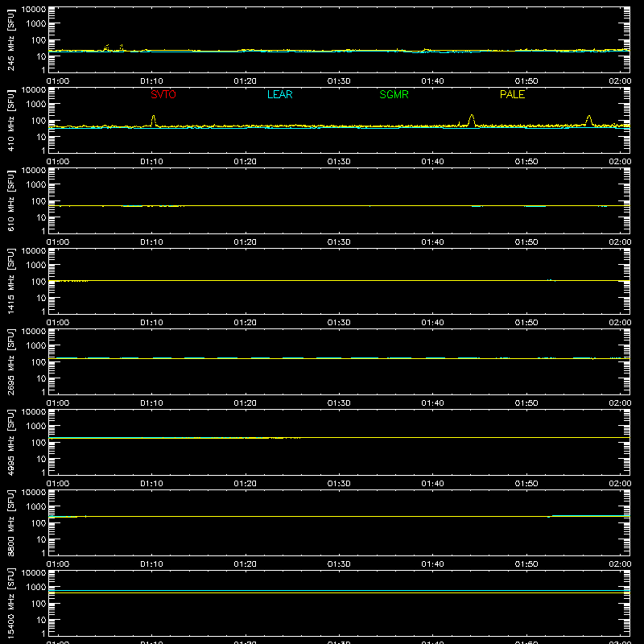
Task: Click the small 245 MHz bumps near 01:06
Action: pos(113,47)
